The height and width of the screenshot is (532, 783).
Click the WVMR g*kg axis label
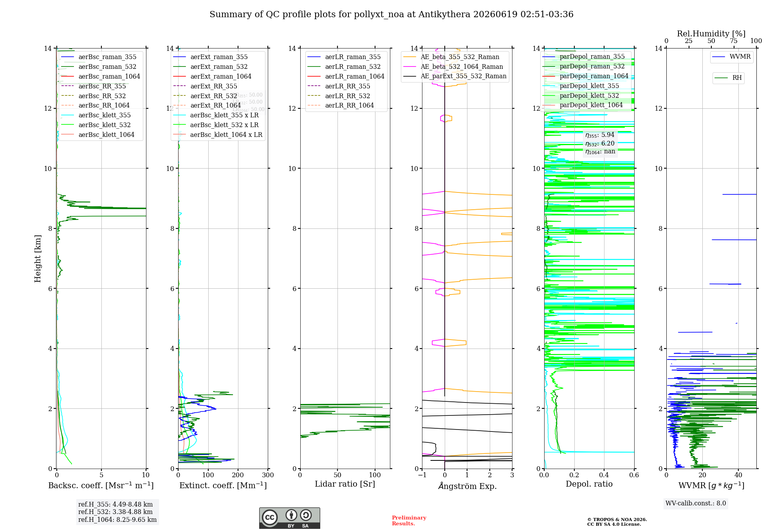point(711,485)
